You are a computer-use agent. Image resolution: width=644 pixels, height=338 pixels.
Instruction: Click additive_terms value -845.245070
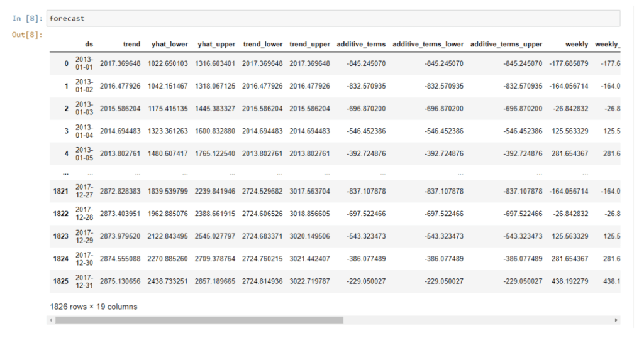tap(366, 63)
